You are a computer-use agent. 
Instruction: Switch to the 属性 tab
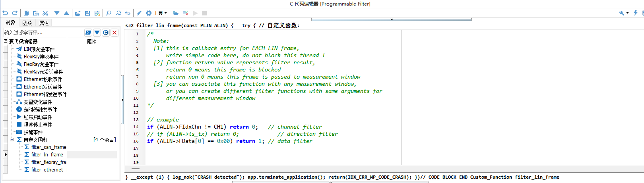tap(44, 23)
